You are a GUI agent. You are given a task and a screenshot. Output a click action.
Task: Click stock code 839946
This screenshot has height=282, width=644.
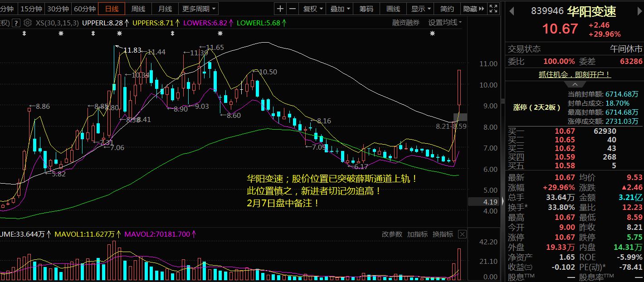[x=547, y=11]
